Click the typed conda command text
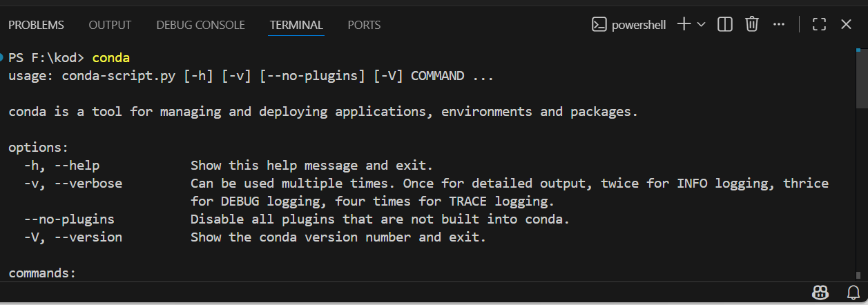Image resolution: width=868 pixels, height=305 pixels. [x=111, y=57]
